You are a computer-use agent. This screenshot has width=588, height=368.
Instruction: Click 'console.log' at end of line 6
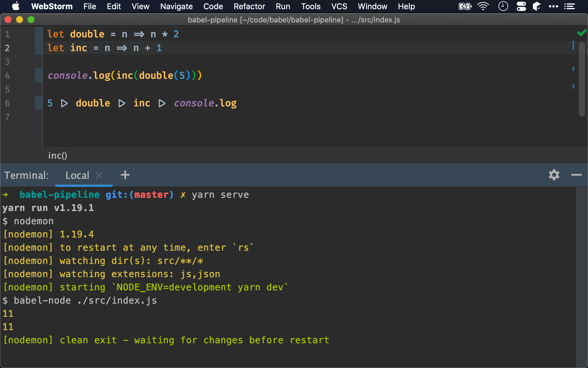tap(205, 103)
